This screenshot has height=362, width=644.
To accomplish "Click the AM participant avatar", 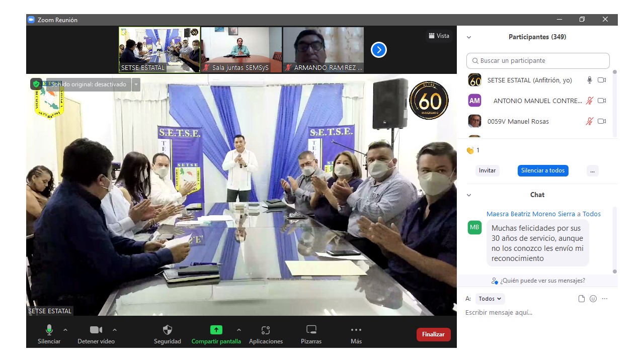I will coord(474,101).
